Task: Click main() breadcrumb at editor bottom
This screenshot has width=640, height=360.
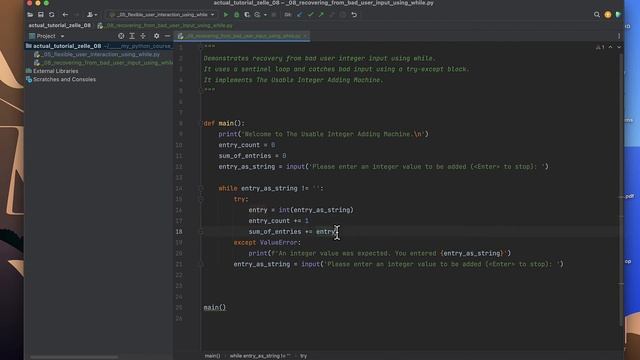Action: tap(212, 356)
